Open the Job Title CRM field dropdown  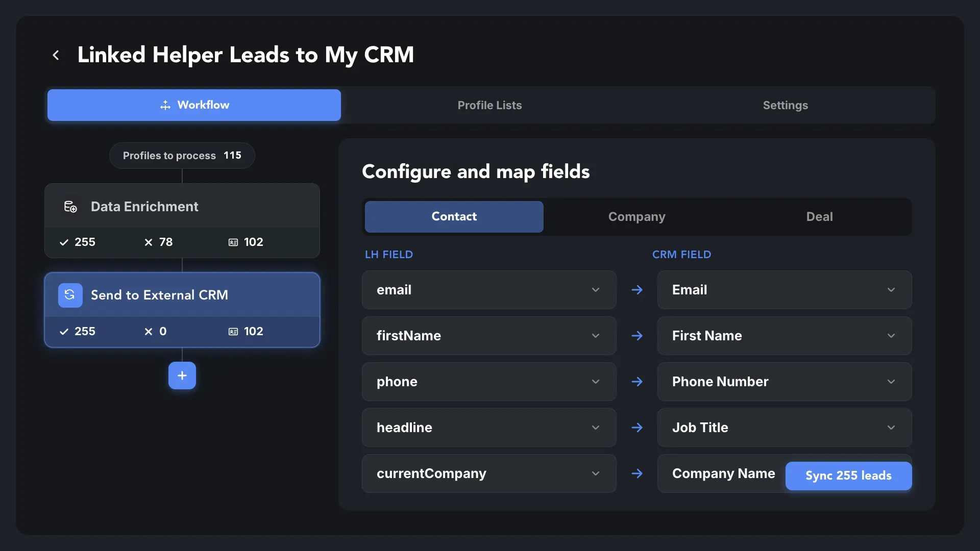coord(785,428)
